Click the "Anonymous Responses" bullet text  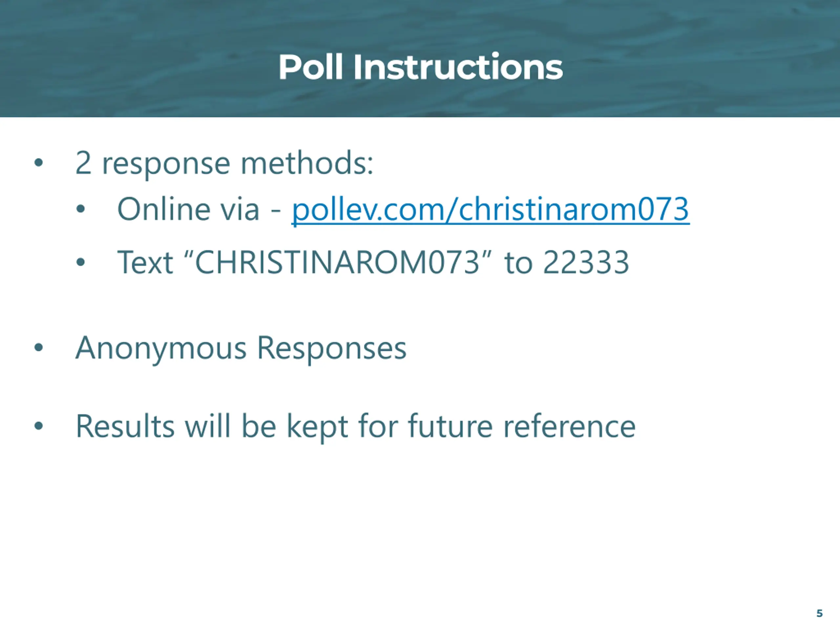tap(241, 348)
